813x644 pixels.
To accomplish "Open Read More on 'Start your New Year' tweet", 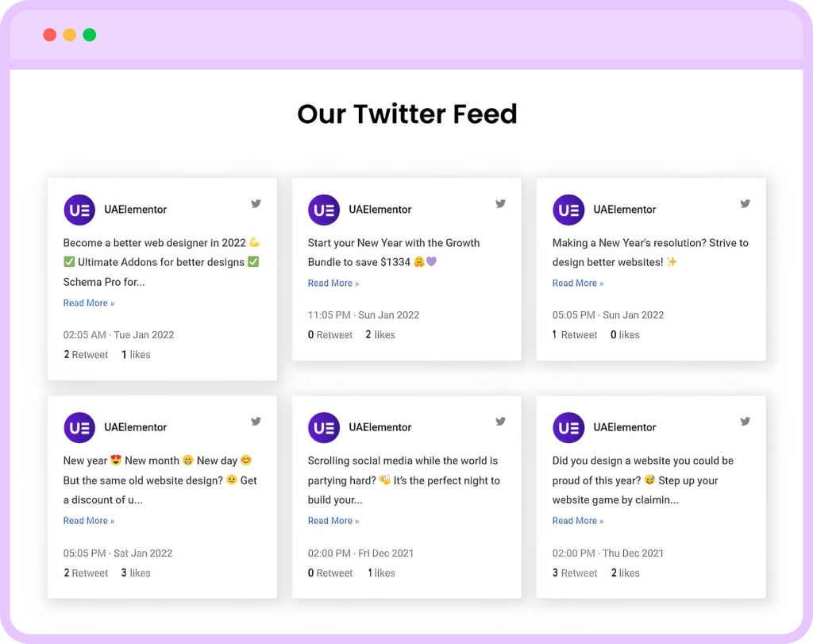I will point(333,283).
